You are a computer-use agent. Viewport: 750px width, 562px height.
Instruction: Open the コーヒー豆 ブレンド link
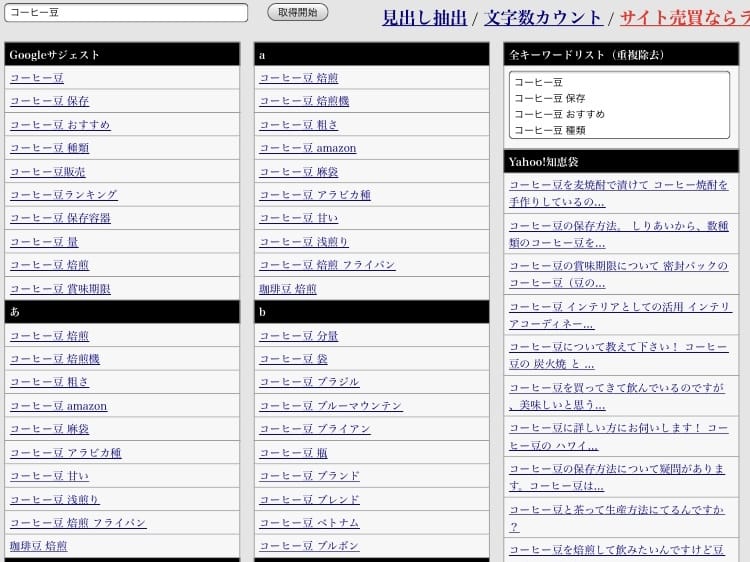tap(309, 499)
